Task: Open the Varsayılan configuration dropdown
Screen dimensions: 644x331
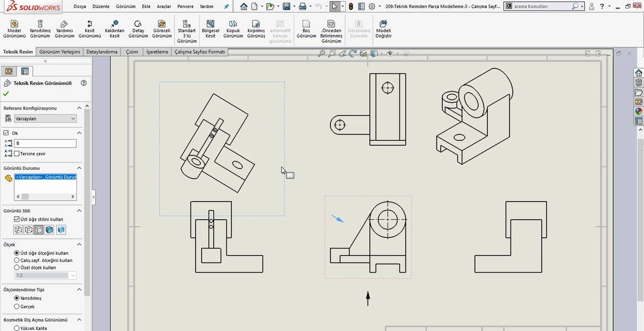Action: [x=45, y=119]
